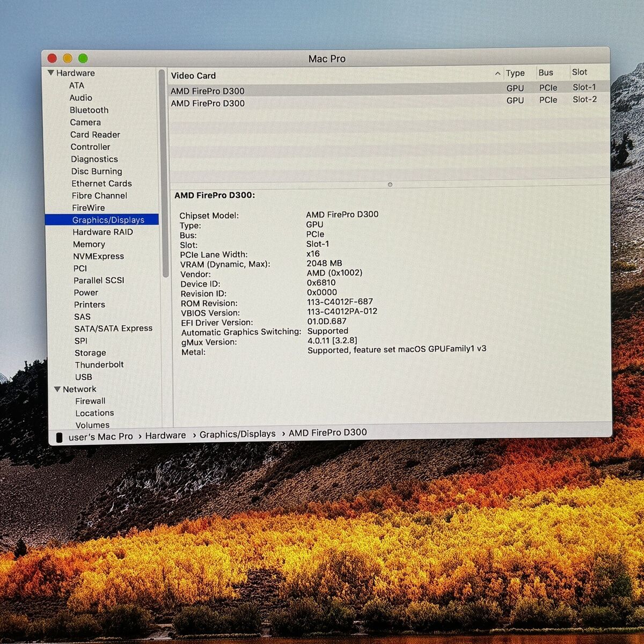Sort by the Slot column header
Screen dimensions: 644x644
tap(580, 72)
